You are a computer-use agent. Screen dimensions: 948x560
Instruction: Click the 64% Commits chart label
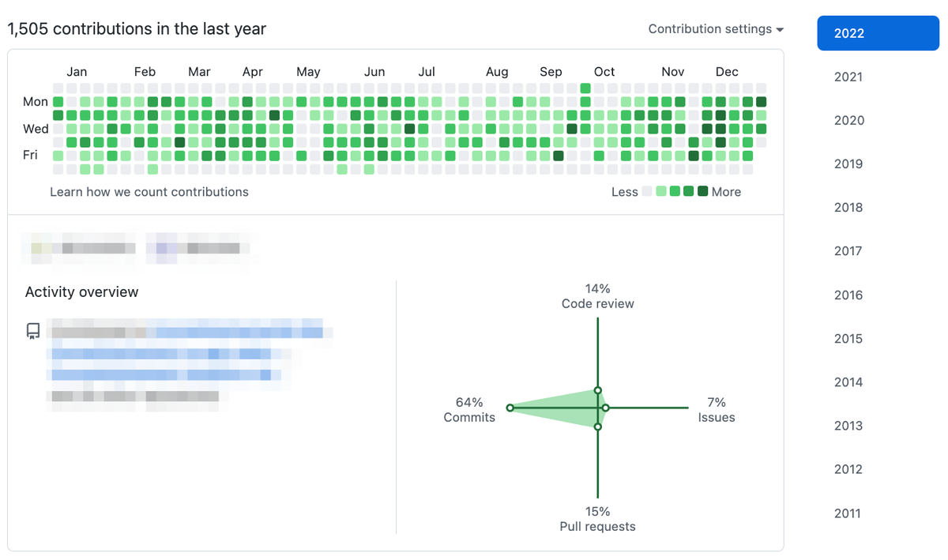point(469,410)
